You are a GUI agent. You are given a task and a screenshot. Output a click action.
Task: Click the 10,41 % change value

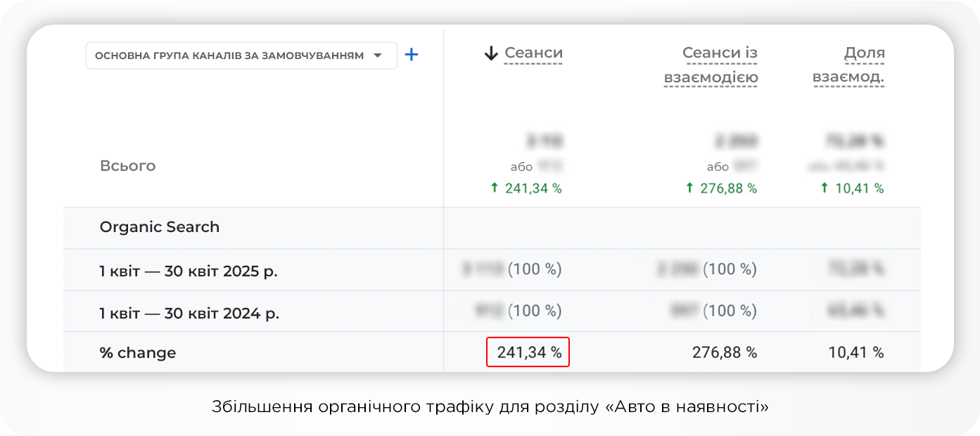(856, 352)
